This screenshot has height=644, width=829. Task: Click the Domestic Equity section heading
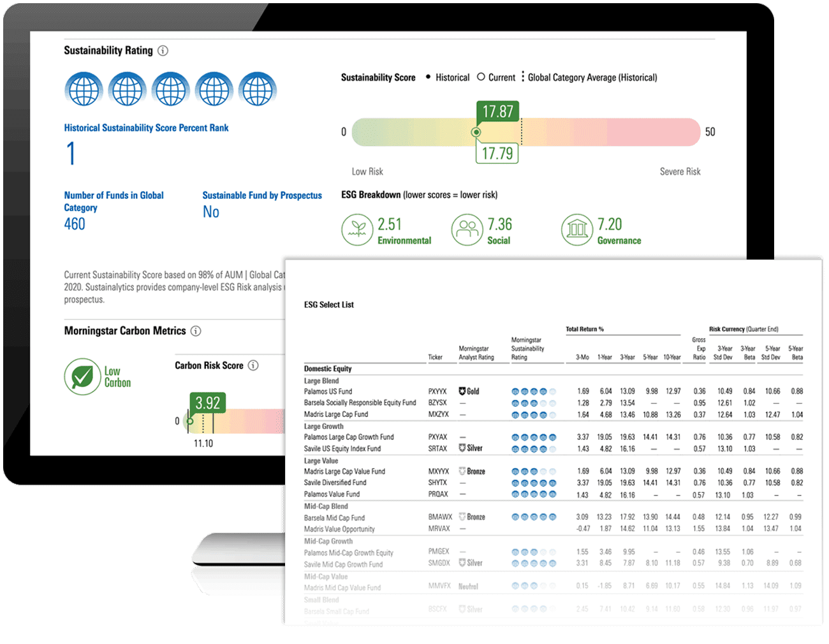pos(328,369)
